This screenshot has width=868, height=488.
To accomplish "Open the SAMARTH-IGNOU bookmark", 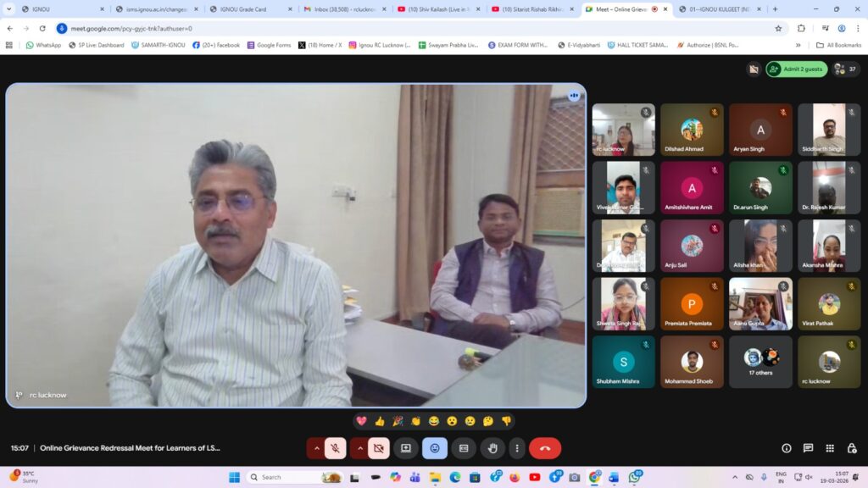I will (158, 45).
